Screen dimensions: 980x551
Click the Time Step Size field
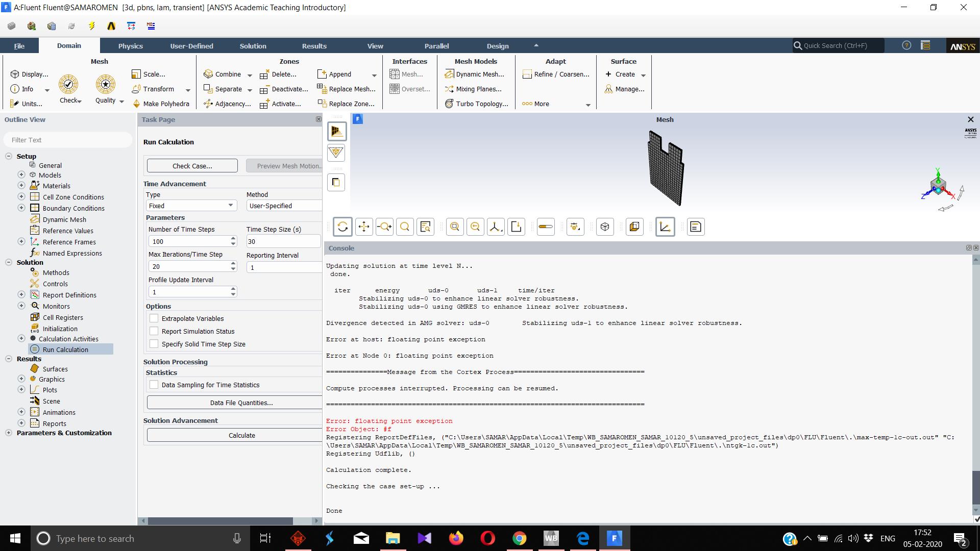[282, 241]
